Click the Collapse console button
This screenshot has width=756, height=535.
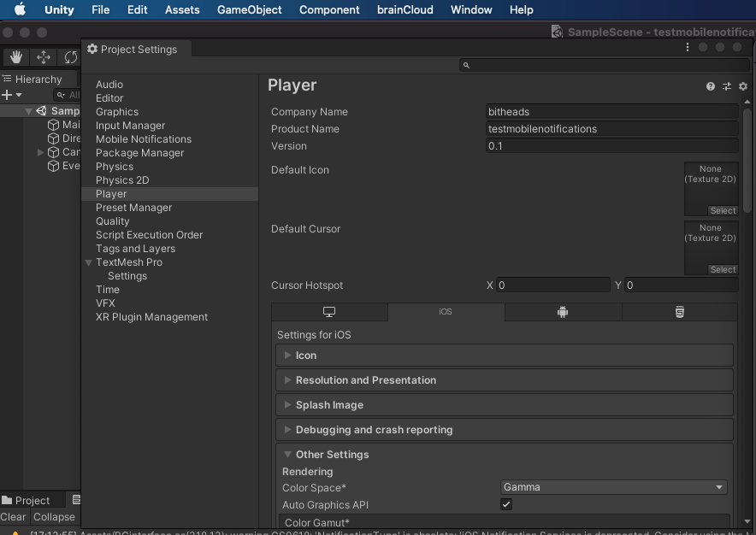click(54, 517)
